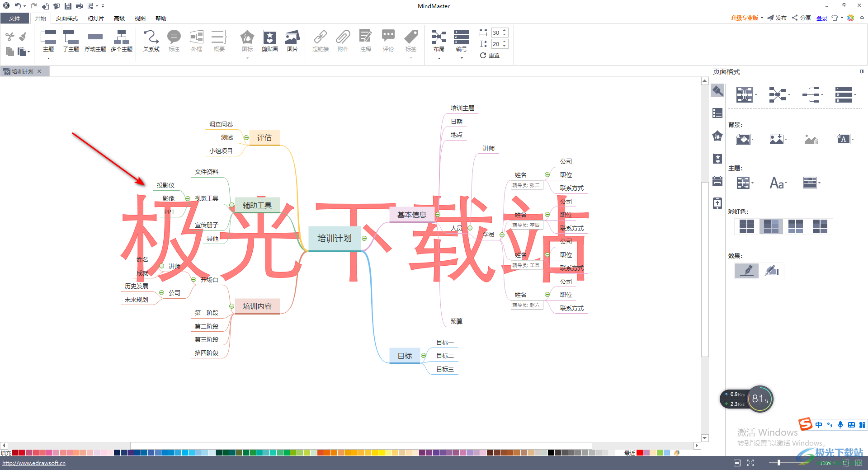Viewport: 868px width, 470px height.
Task: Select the second rainbow color scheme
Action: 771,226
